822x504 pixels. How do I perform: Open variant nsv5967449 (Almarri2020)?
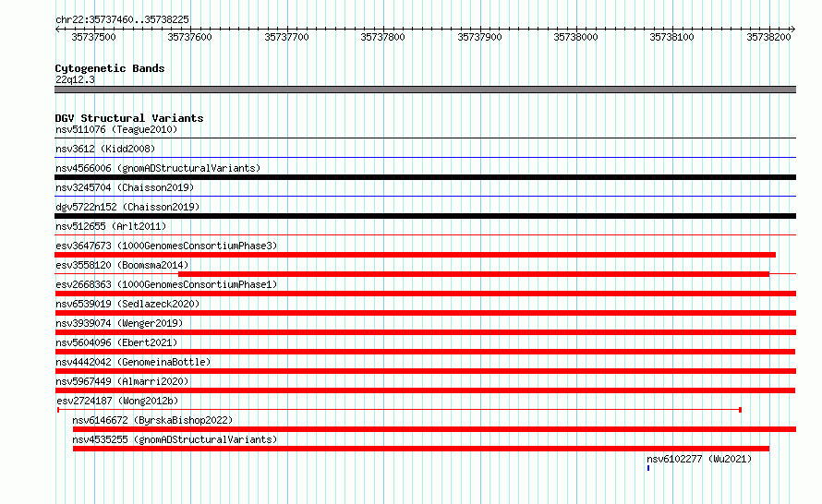(x=122, y=381)
